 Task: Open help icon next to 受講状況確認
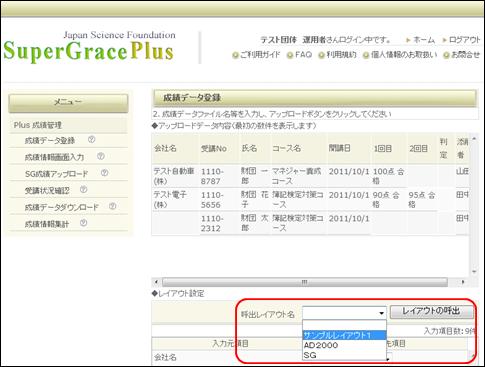click(x=83, y=190)
